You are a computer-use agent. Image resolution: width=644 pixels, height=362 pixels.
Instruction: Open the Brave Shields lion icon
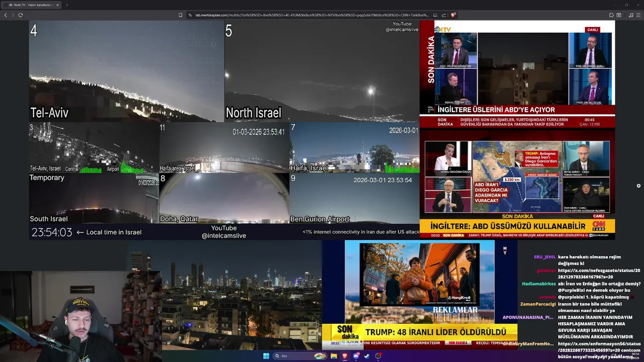tap(453, 15)
